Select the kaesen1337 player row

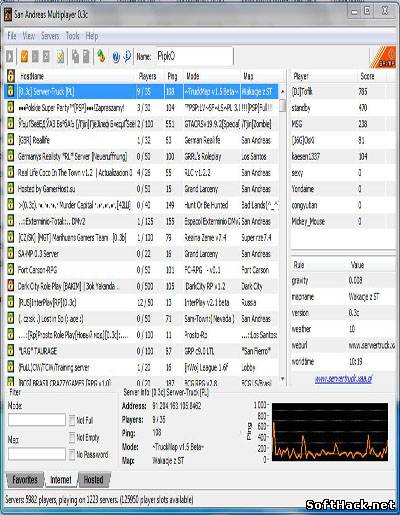tap(343, 156)
